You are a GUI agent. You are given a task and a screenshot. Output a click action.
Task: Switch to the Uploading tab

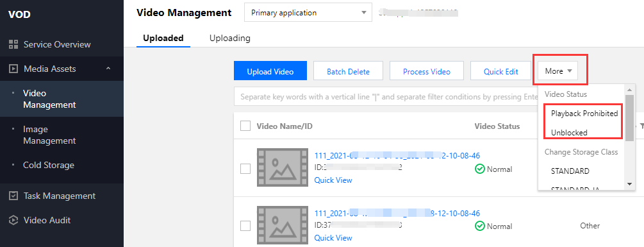(x=230, y=38)
